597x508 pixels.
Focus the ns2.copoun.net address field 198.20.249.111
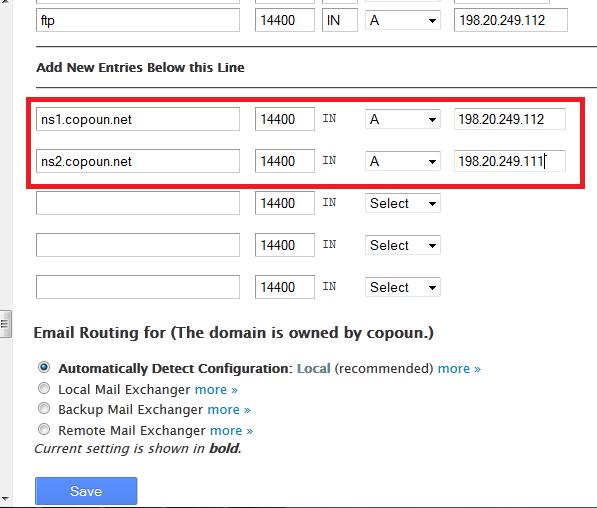pyautogui.click(x=510, y=161)
